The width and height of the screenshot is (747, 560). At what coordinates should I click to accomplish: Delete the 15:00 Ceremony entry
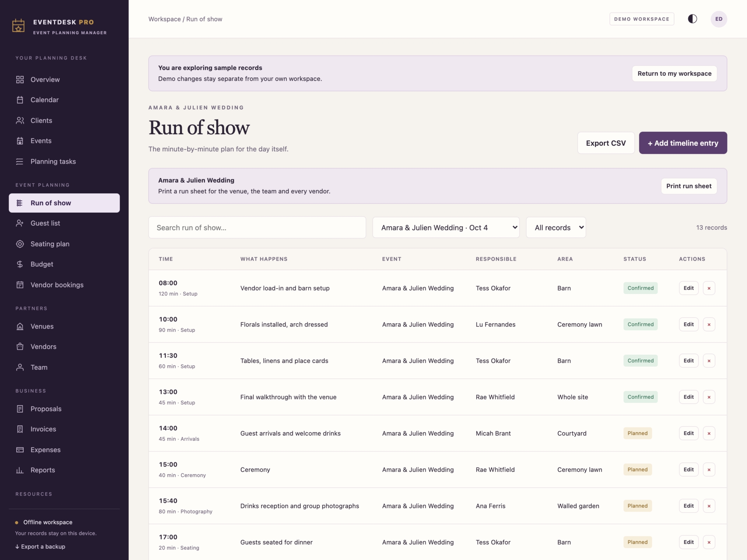[x=709, y=470]
